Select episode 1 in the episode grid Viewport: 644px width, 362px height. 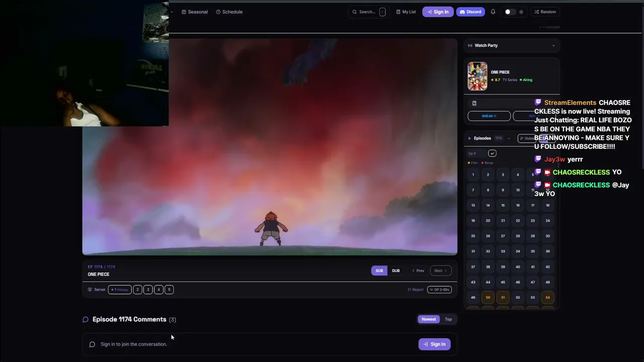pyautogui.click(x=473, y=174)
